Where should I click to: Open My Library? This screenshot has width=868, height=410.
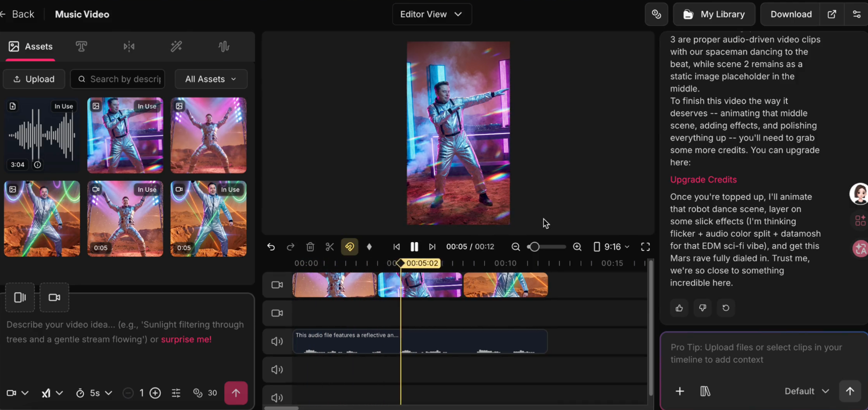714,15
